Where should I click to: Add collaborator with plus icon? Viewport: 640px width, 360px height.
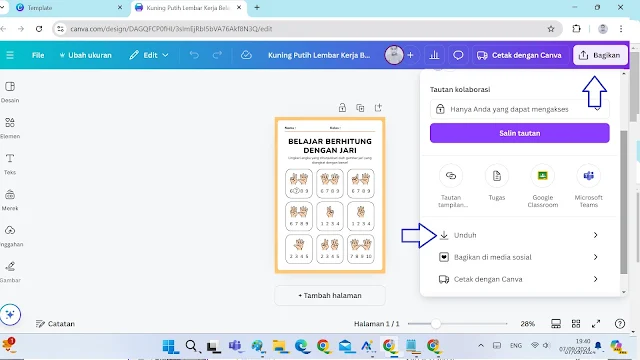click(x=410, y=55)
